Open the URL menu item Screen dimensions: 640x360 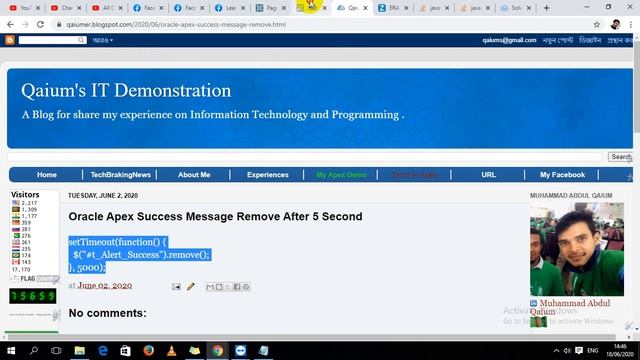point(488,175)
